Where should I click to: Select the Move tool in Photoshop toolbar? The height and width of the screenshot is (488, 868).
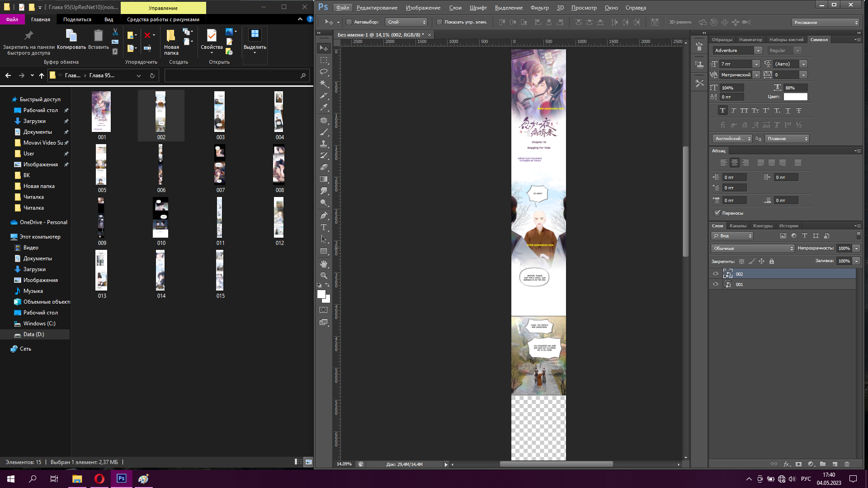[x=324, y=48]
